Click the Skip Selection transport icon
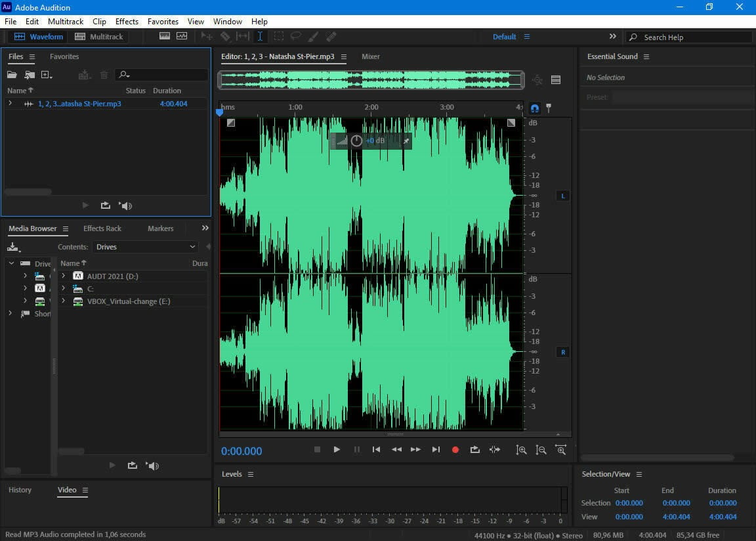The image size is (756, 541). tap(495, 450)
